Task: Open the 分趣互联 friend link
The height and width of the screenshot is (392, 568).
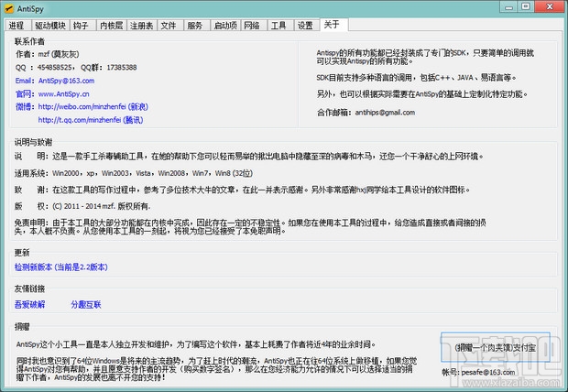Action: click(x=86, y=304)
